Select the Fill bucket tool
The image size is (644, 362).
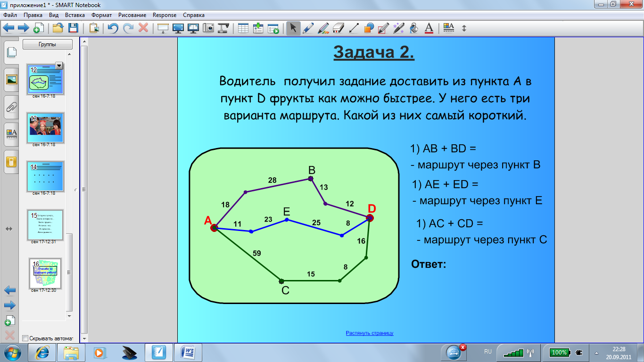414,28
